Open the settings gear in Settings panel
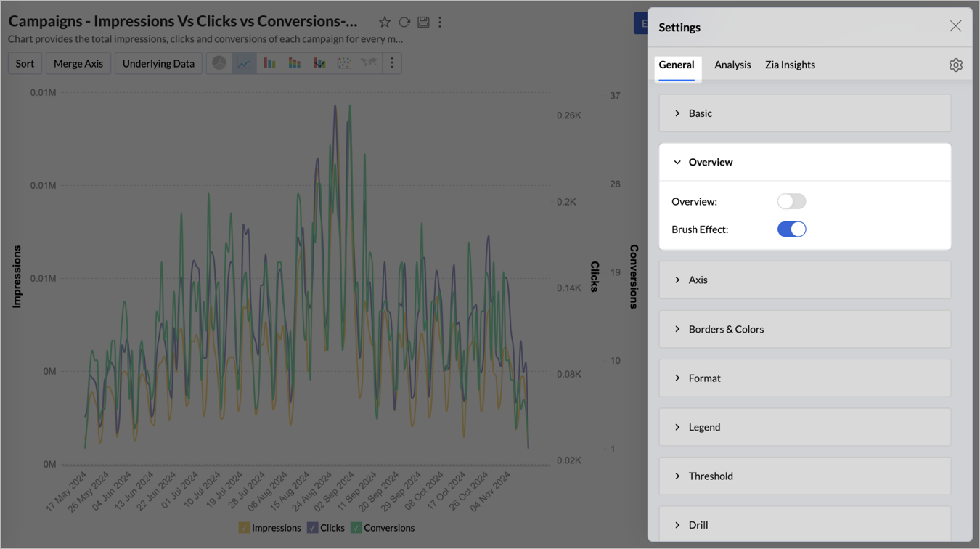 (x=955, y=65)
